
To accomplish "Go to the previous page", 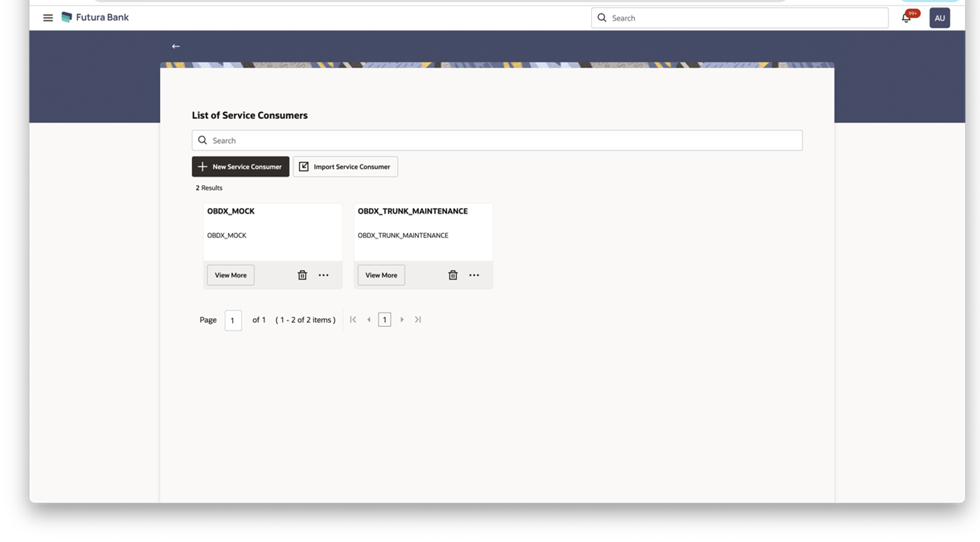I will click(x=369, y=319).
